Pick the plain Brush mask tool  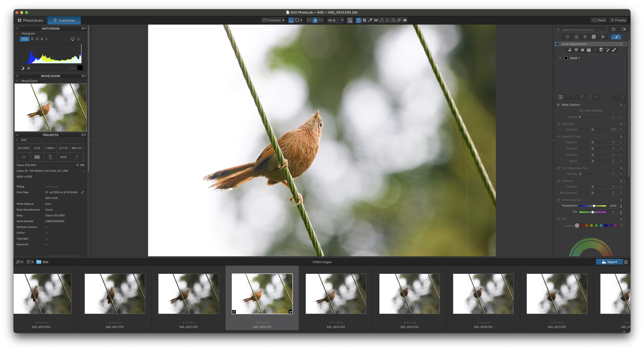(x=614, y=50)
